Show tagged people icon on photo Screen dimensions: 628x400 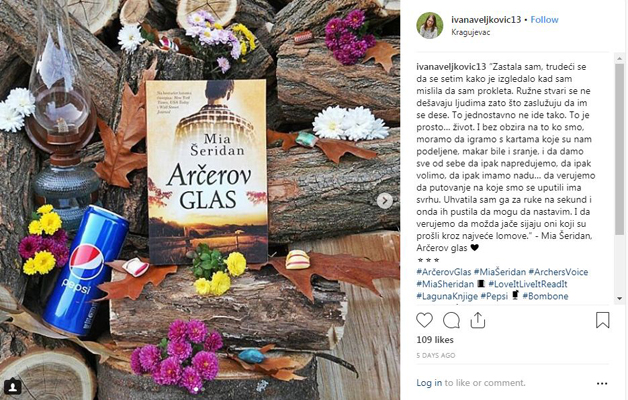point(13,387)
